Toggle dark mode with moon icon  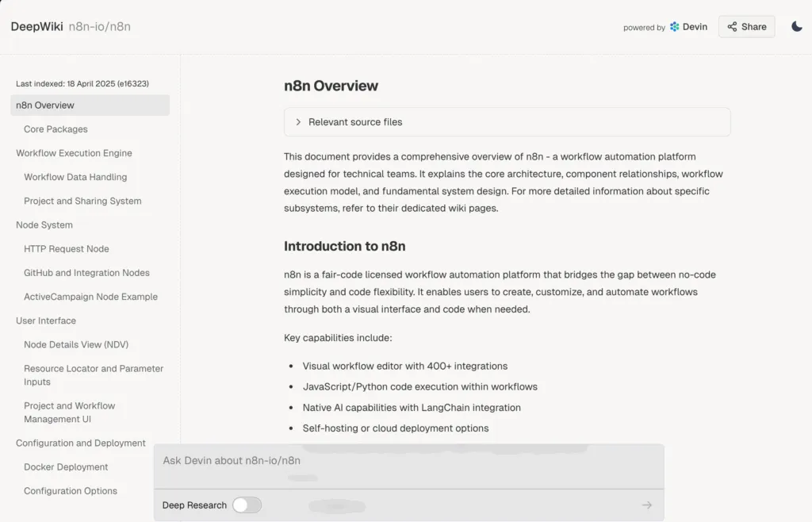click(x=797, y=26)
